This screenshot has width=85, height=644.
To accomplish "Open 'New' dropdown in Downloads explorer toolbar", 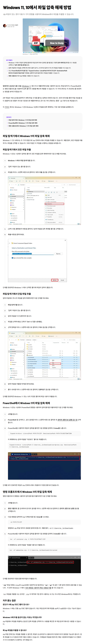I will click(x=12, y=181).
